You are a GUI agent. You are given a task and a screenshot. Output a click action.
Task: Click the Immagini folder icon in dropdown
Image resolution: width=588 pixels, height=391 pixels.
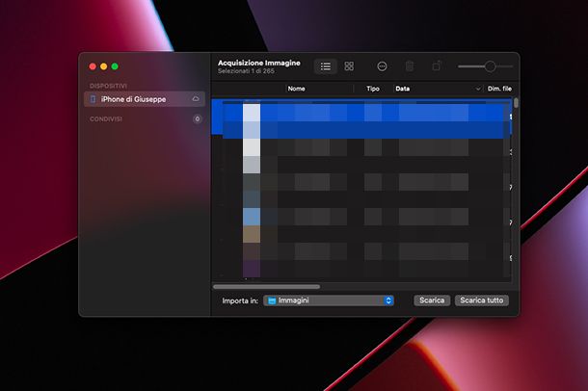(x=272, y=300)
